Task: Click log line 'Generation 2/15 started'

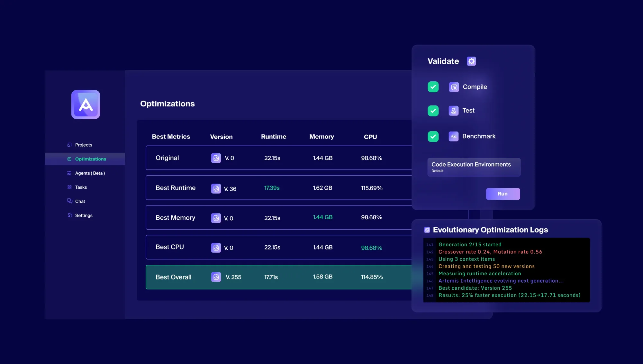Action: 470,245
